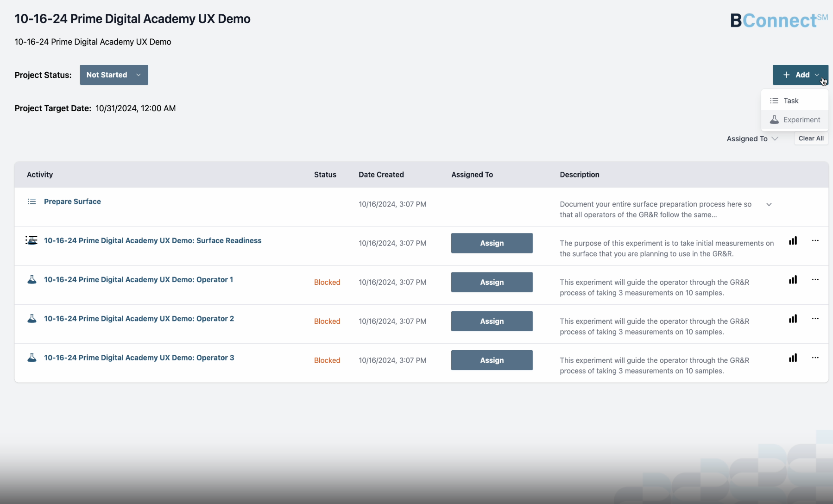Click the Operator 2 description text
The height and width of the screenshot is (504, 833).
tap(654, 326)
